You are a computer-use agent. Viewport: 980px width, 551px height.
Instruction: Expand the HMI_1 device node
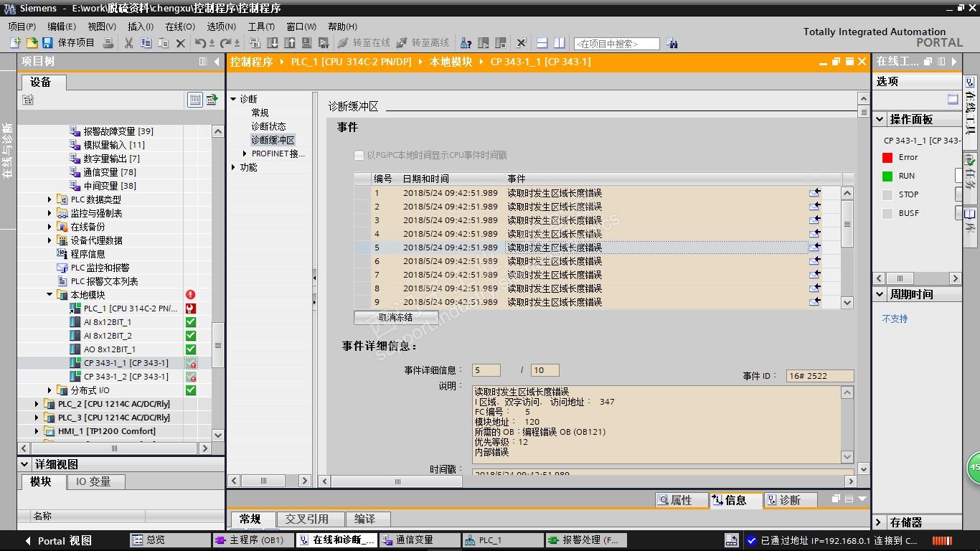point(37,431)
